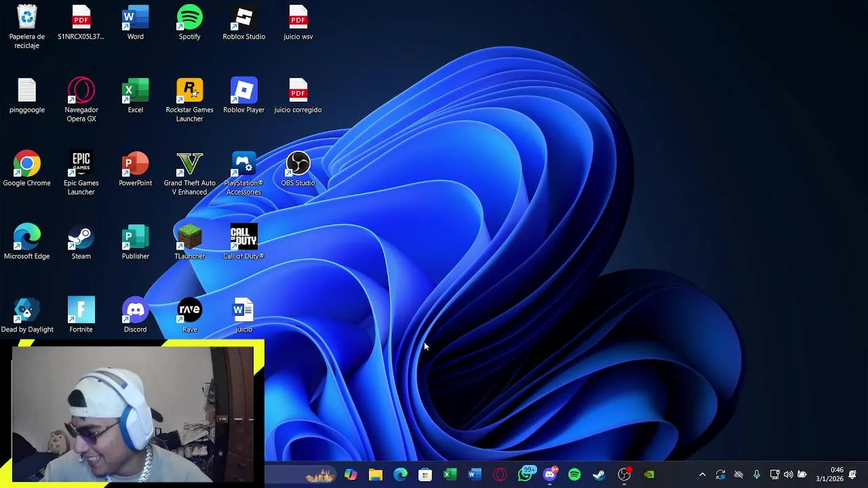Select the Steam desktop shortcut
868x488 pixels.
click(x=81, y=241)
